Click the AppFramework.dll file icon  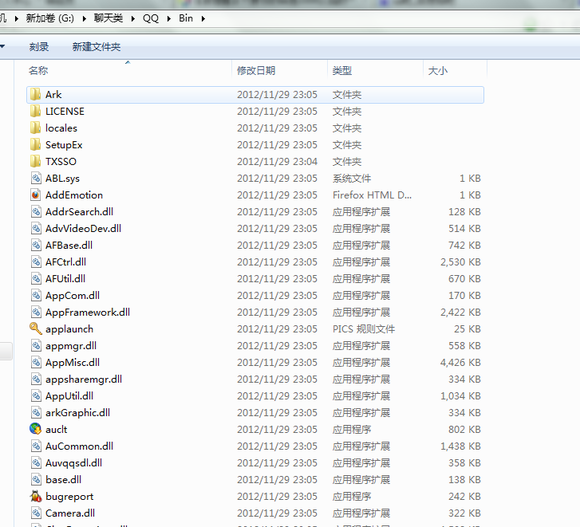[36, 312]
